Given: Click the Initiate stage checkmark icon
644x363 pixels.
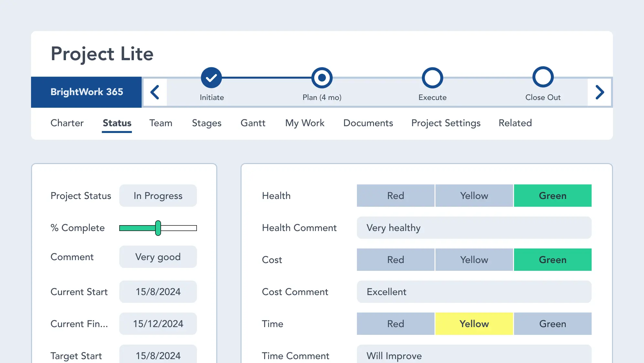Looking at the screenshot, I should (x=211, y=78).
